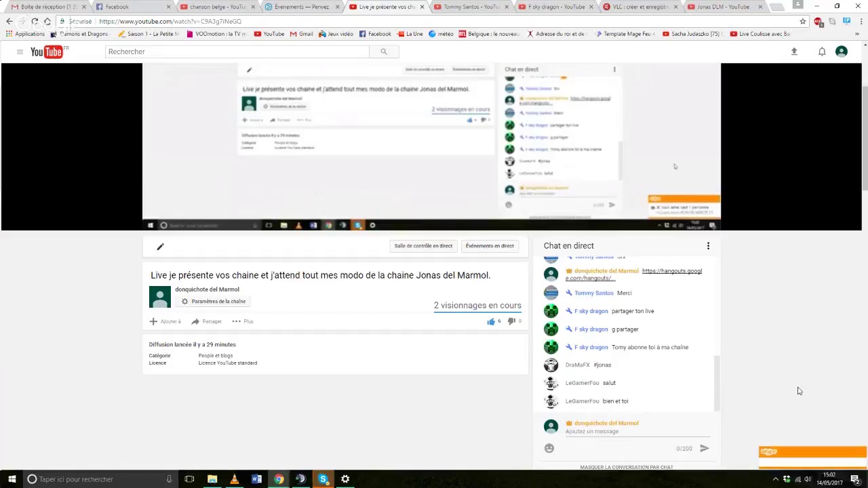This screenshot has height=488, width=868.
Task: Select DraMaFX name in chat
Action: (578, 365)
